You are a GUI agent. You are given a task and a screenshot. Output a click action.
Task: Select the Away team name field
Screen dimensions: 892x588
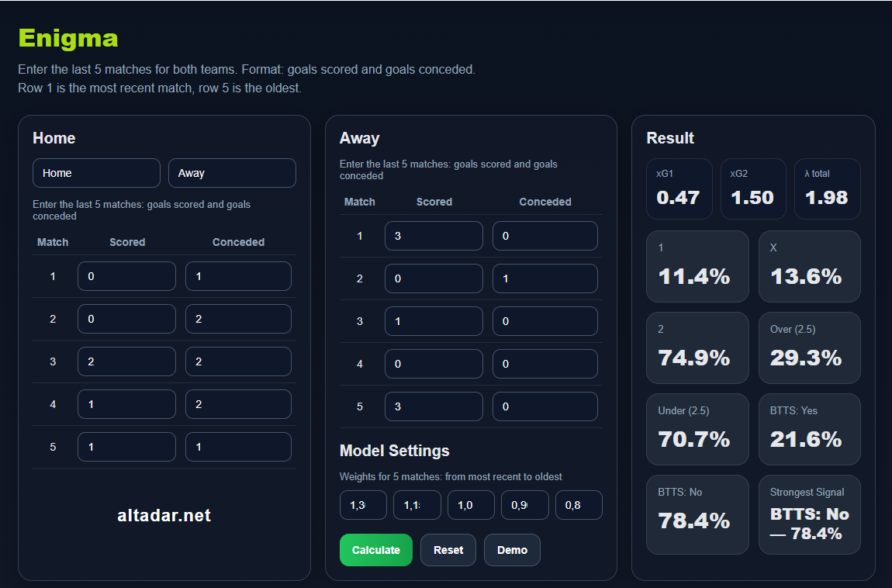click(x=232, y=173)
